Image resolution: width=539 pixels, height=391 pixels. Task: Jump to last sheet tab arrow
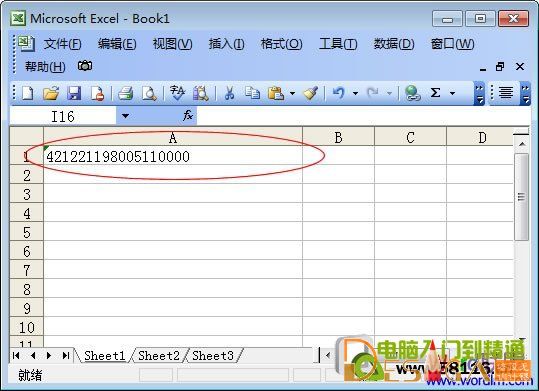coord(66,356)
